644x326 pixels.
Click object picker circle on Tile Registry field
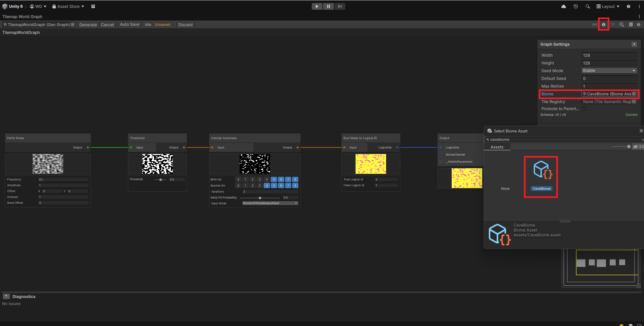tap(634, 102)
